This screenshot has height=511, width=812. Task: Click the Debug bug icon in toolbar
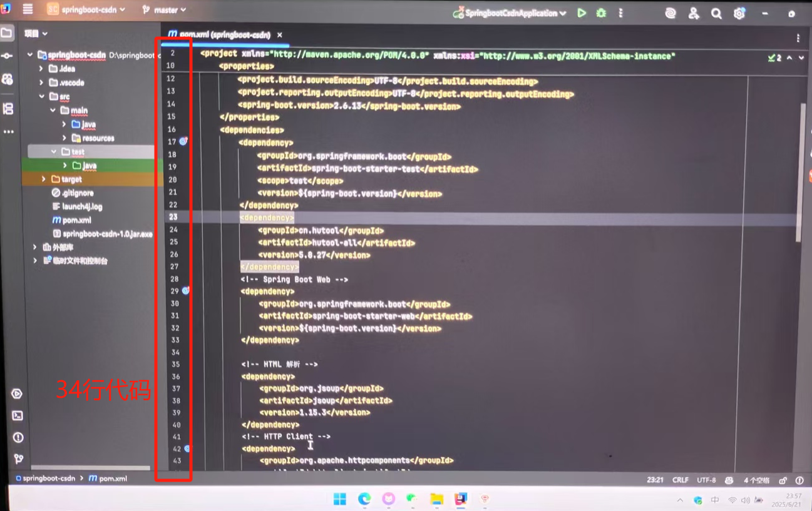[x=601, y=13]
